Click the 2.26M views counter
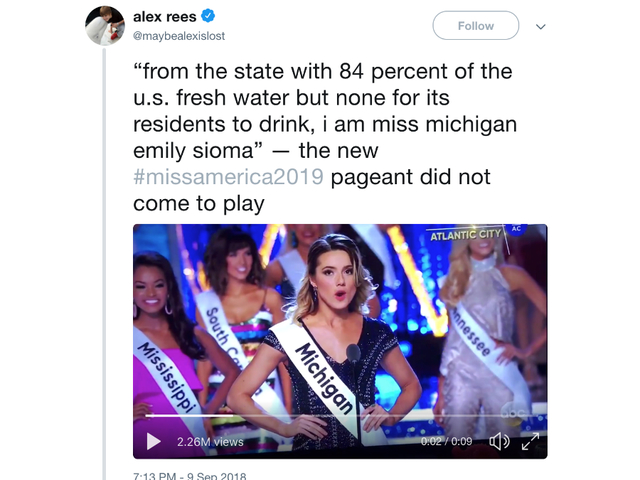Image resolution: width=640 pixels, height=480 pixels. 210,441
